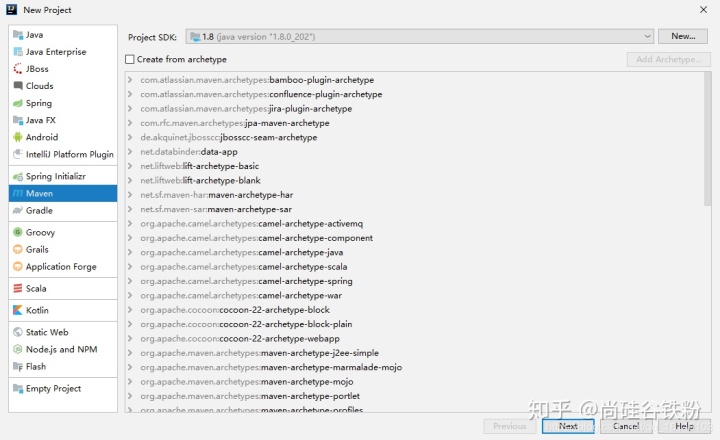This screenshot has height=440, width=720.
Task: Expand jira-plugin-archetype entry
Action: pos(130,108)
